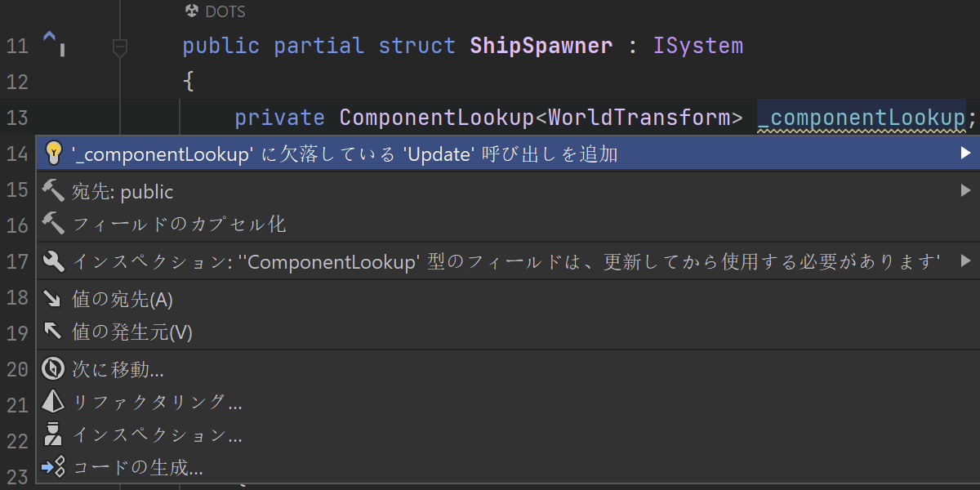Expand submenu arrow for 宛先: public
The height and width of the screenshot is (490, 980).
coord(965,191)
